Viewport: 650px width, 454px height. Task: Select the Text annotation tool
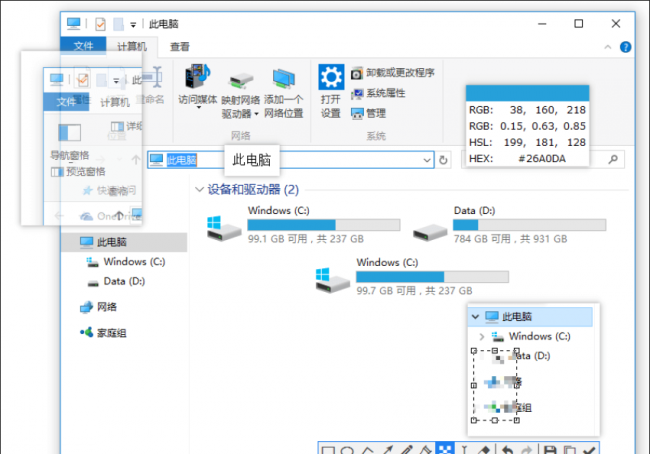pyautogui.click(x=465, y=450)
